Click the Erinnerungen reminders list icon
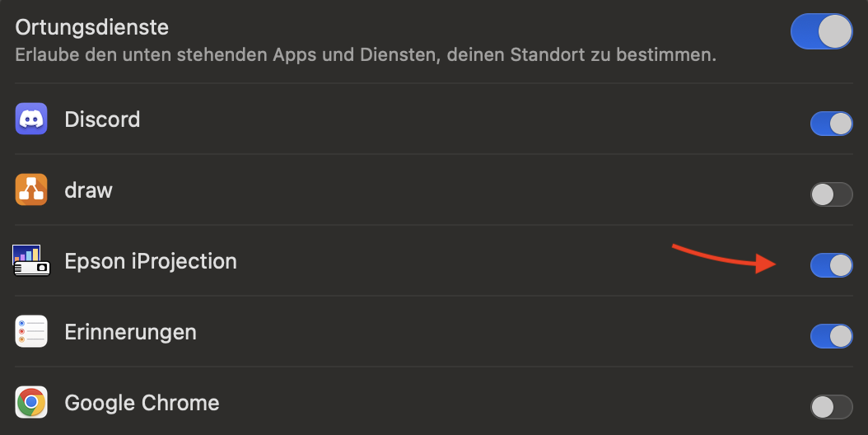Screen dimensions: 868x435 coord(31,331)
